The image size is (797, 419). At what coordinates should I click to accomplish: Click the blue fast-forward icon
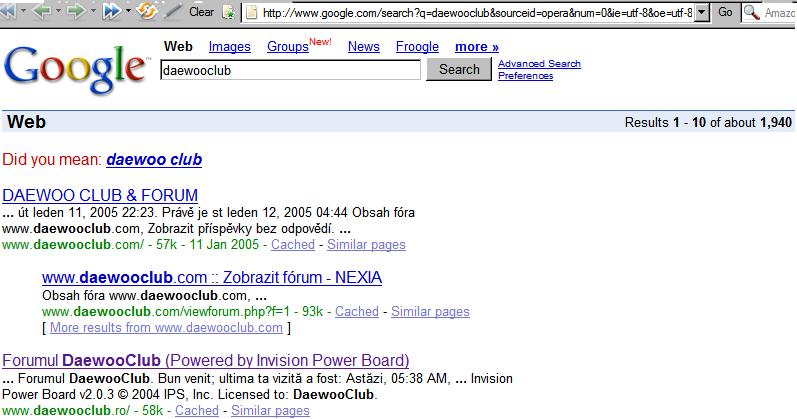[x=111, y=11]
